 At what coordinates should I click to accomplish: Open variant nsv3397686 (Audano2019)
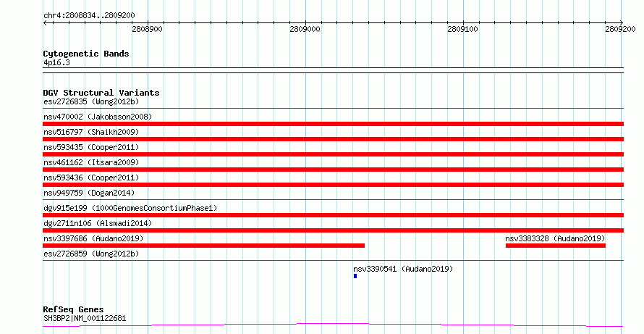[93, 238]
